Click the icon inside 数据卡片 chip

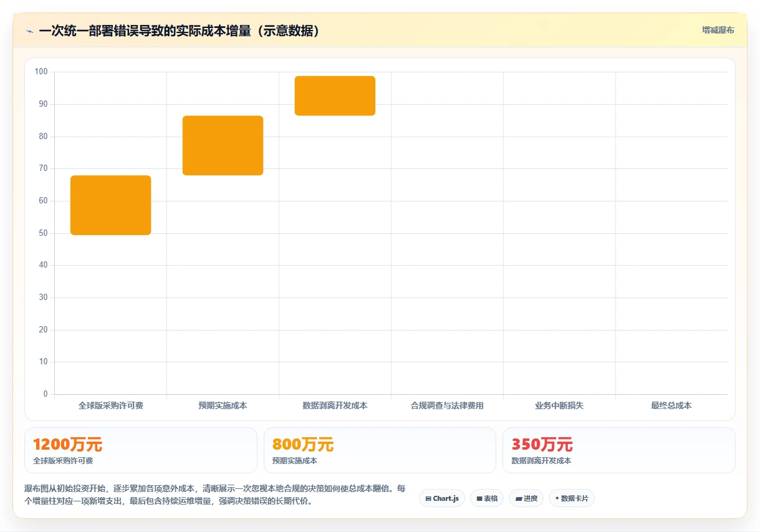click(x=557, y=498)
